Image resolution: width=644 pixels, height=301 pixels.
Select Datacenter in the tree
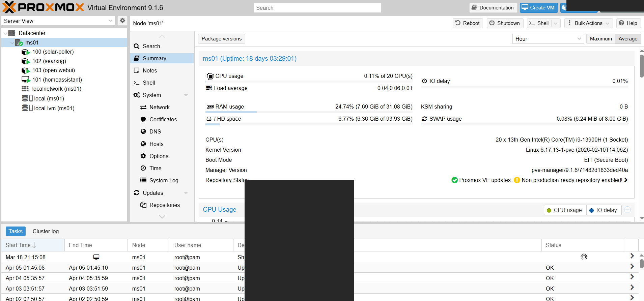(x=32, y=33)
